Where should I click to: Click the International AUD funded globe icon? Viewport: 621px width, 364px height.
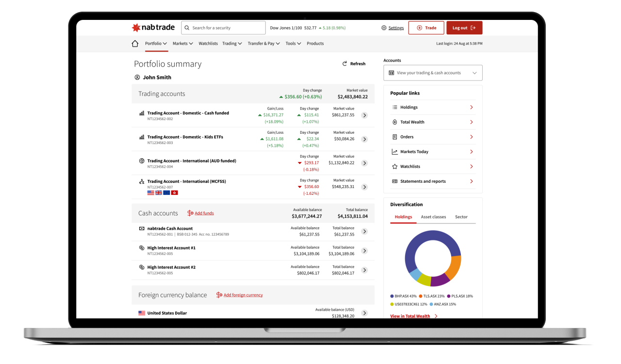click(142, 161)
